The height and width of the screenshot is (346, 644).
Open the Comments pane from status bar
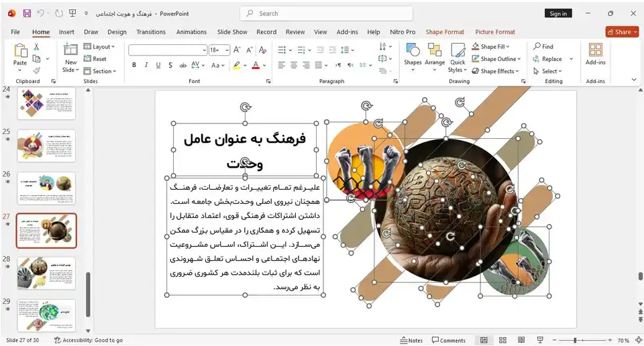pyautogui.click(x=449, y=340)
